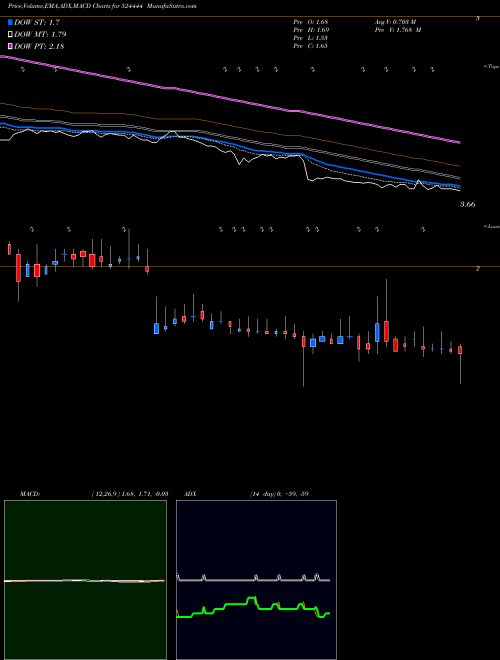This screenshot has height=660, width=500.
Task: Click the MACD: panel label
Action: coord(30,494)
